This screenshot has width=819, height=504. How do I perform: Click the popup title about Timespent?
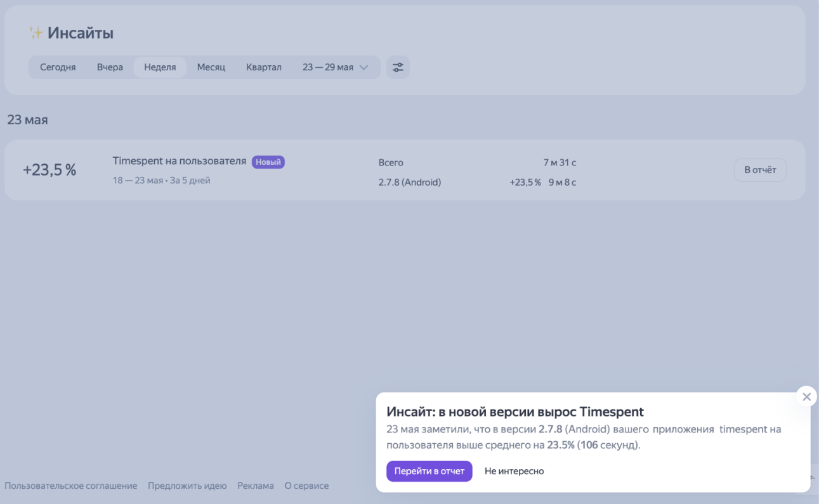(x=515, y=412)
